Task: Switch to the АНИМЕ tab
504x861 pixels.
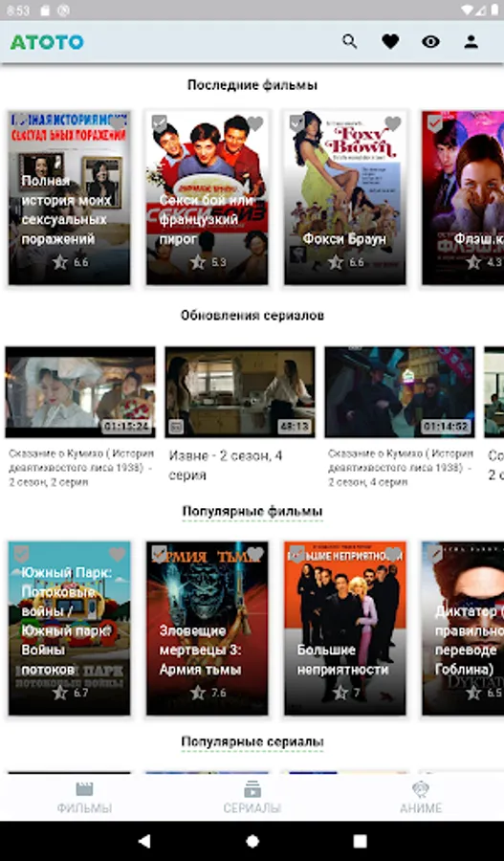Action: tap(421, 798)
